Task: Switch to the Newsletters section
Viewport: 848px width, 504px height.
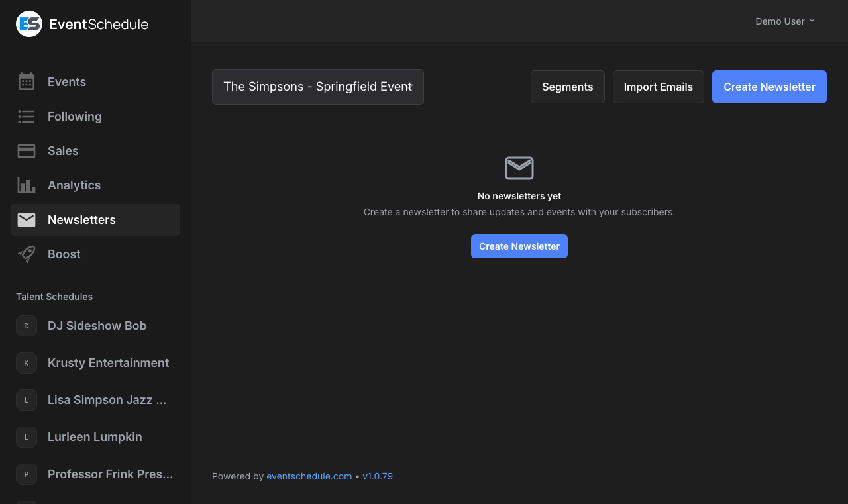Action: pos(81,219)
